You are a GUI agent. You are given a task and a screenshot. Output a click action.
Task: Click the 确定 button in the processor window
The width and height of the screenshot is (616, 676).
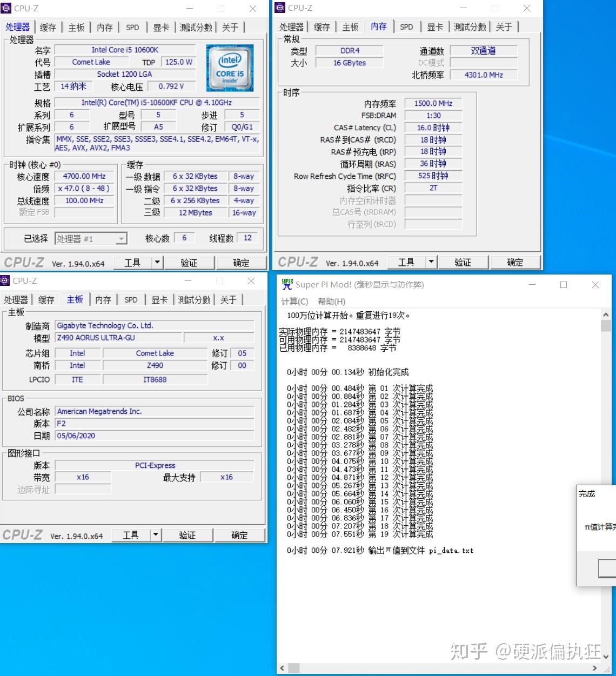[242, 262]
